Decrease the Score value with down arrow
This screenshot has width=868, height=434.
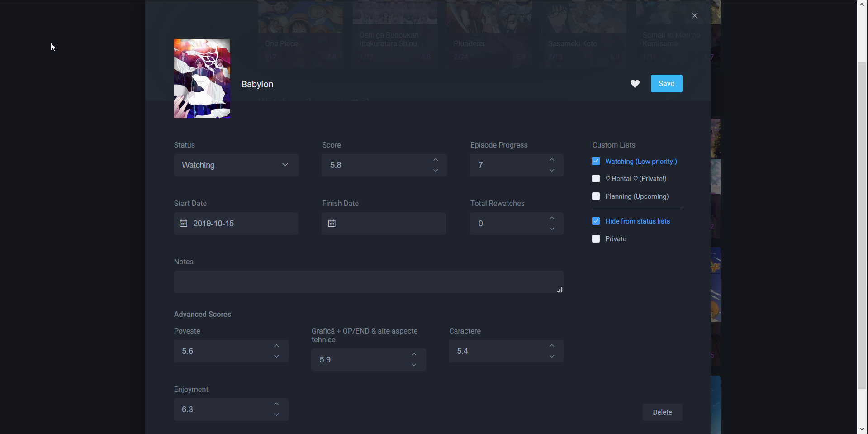click(436, 171)
